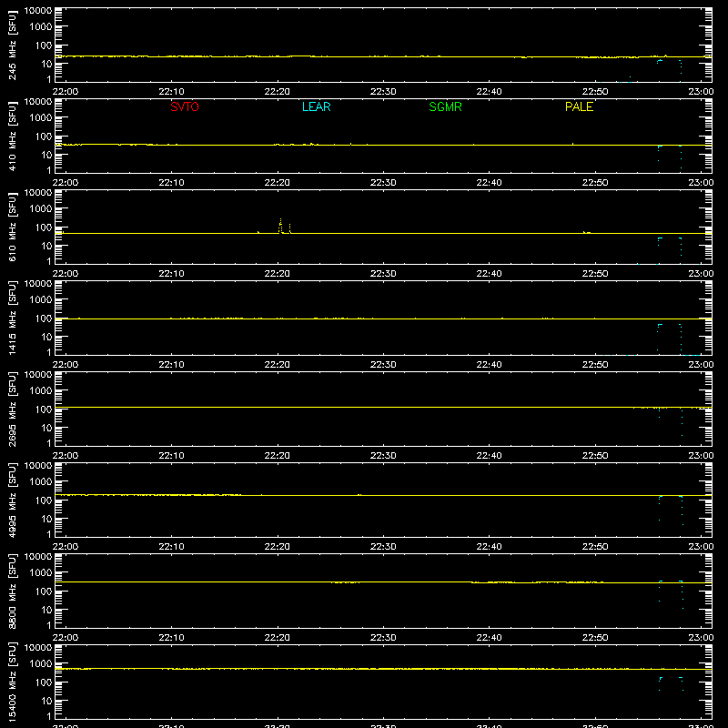Click the 245 MHz [SFU] axis label
The width and height of the screenshot is (728, 728).
tap(12, 45)
